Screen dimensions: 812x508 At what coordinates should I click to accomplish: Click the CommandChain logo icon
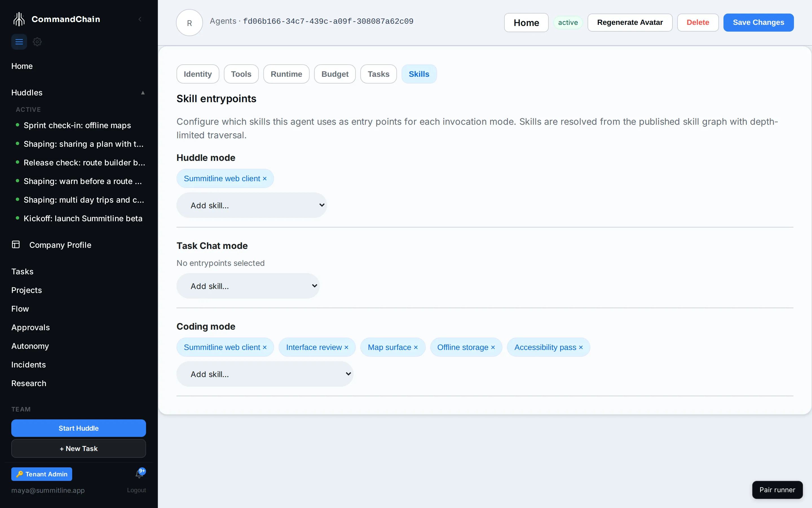click(x=19, y=19)
